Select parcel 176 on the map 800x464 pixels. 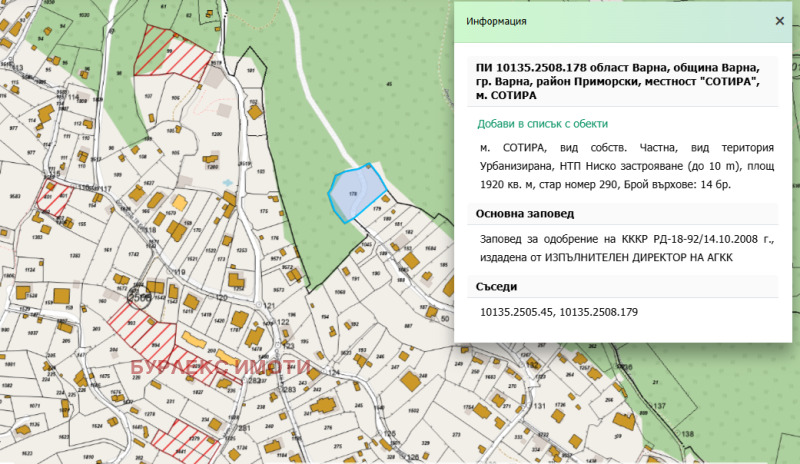coord(274,238)
